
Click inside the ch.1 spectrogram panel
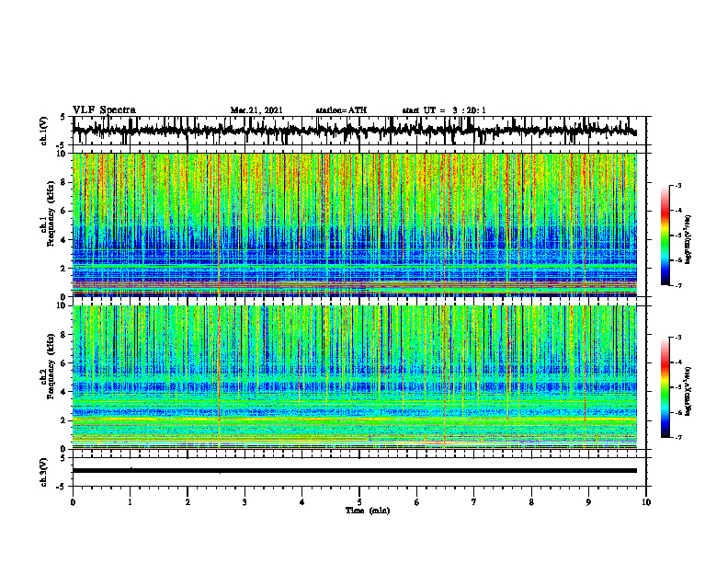[x=354, y=224]
